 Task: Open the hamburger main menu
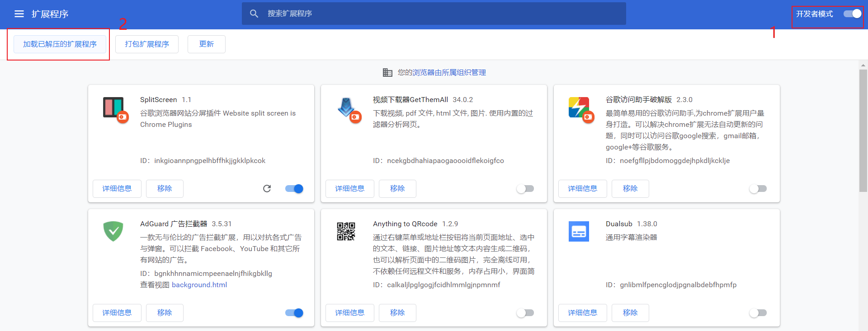pyautogui.click(x=19, y=14)
